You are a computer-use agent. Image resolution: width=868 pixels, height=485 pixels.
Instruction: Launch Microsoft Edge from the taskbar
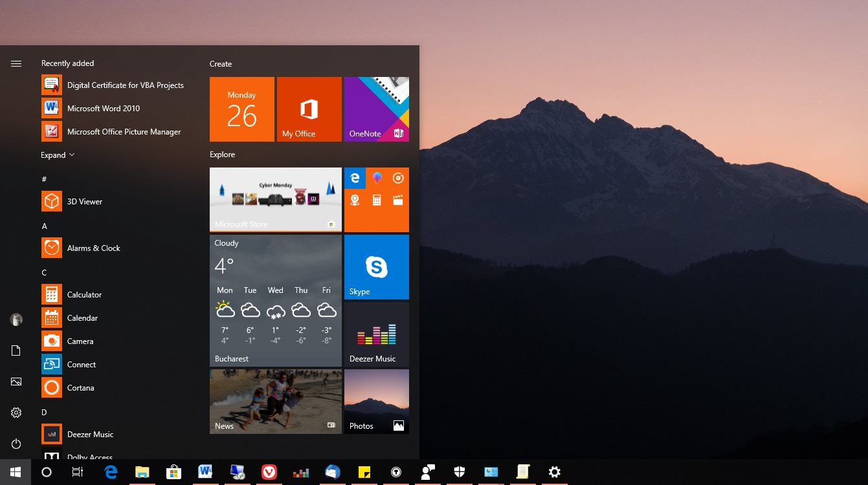pyautogui.click(x=111, y=472)
